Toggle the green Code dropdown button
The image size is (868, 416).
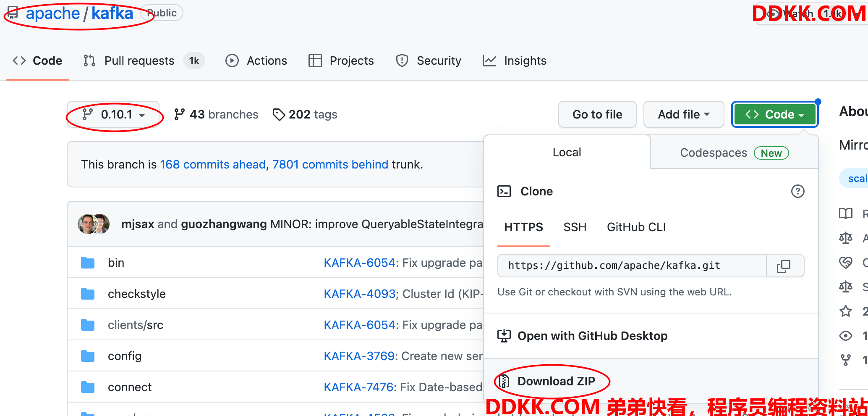click(x=775, y=114)
